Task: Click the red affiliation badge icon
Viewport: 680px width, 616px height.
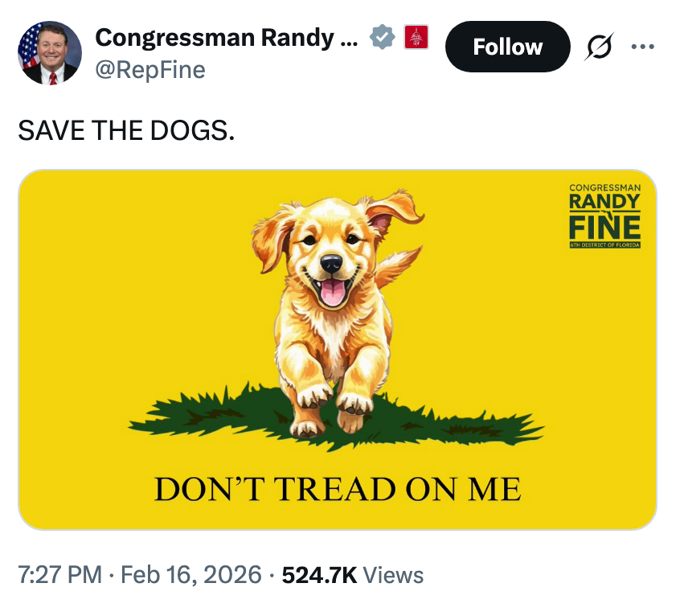Action: 416,37
